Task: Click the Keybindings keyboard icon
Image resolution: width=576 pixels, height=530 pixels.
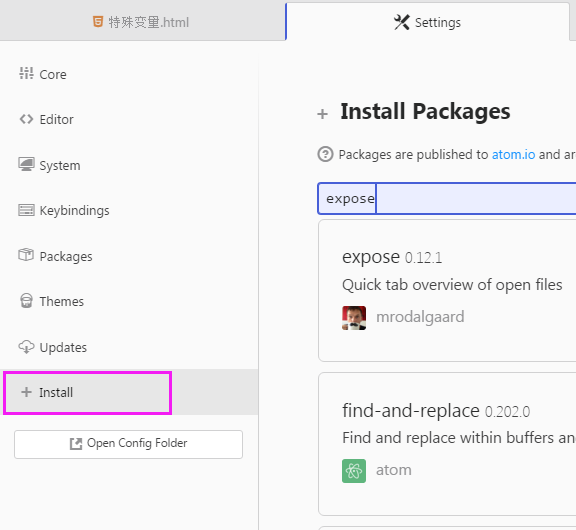Action: click(26, 210)
